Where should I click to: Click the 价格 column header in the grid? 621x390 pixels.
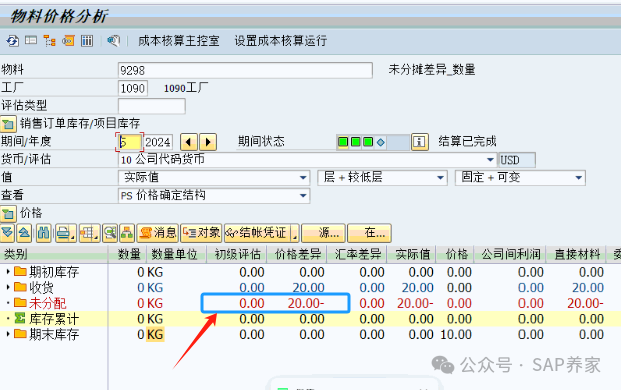pyautogui.click(x=455, y=254)
